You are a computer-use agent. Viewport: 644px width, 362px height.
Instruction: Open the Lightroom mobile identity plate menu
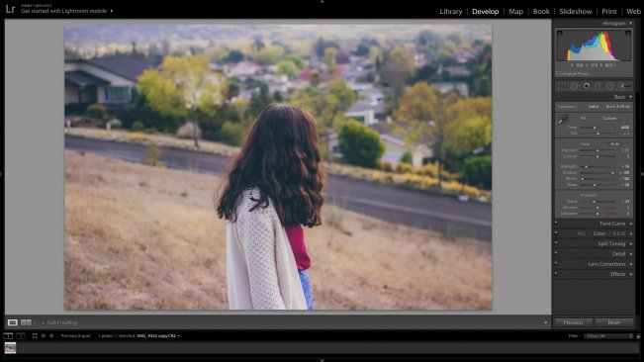point(112,11)
